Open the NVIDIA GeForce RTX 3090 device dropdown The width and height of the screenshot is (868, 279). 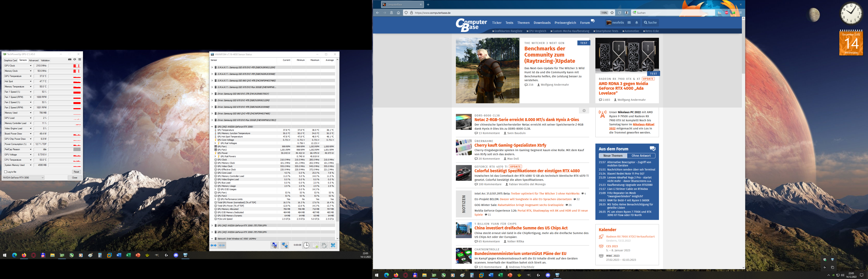tap(42, 177)
